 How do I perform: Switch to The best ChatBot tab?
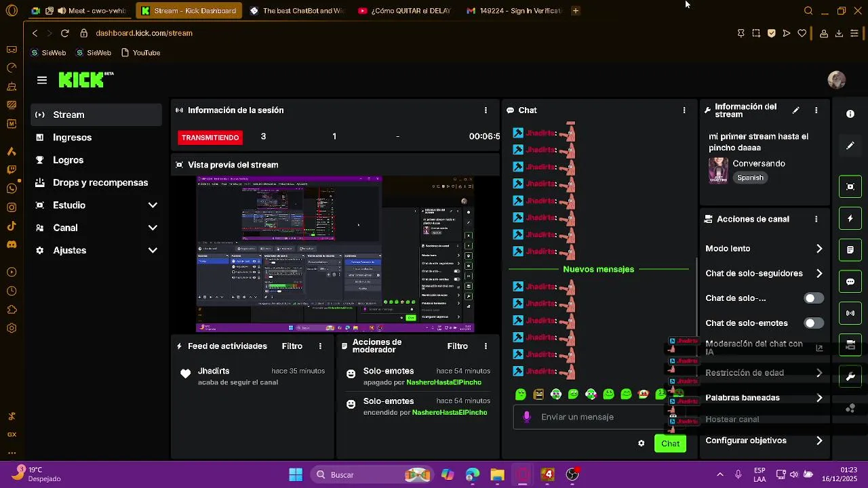296,11
